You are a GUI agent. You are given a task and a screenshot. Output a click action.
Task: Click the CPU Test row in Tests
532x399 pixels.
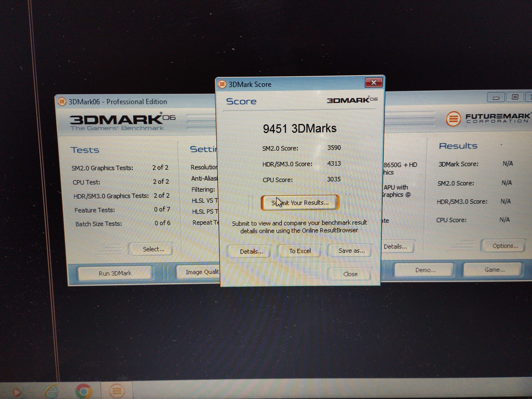coord(121,182)
